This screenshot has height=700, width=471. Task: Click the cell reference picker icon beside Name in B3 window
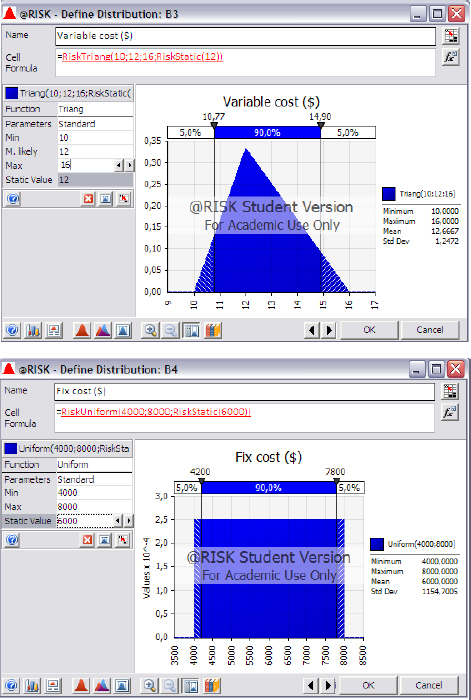tap(451, 36)
